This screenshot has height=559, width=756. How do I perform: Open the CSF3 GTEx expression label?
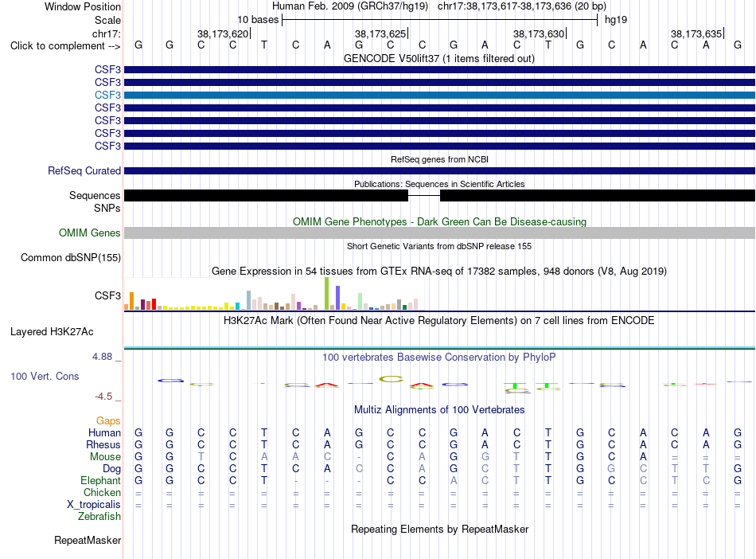point(107,295)
